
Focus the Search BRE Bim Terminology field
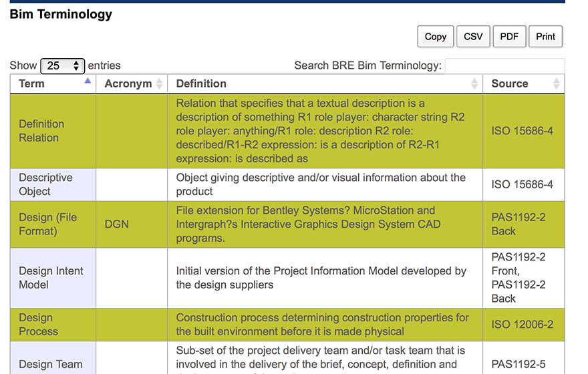(x=504, y=65)
